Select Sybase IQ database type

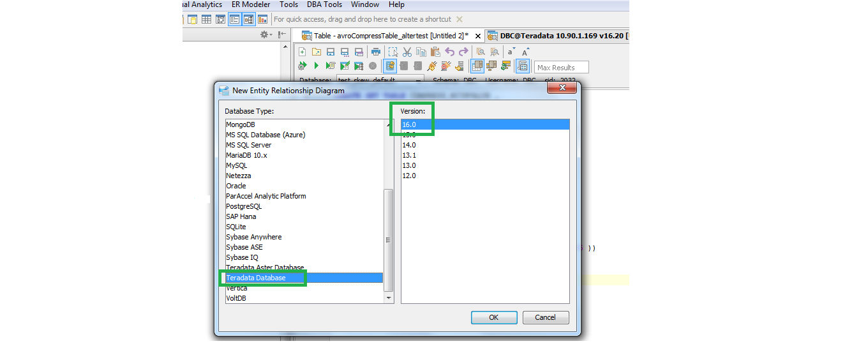click(x=304, y=257)
